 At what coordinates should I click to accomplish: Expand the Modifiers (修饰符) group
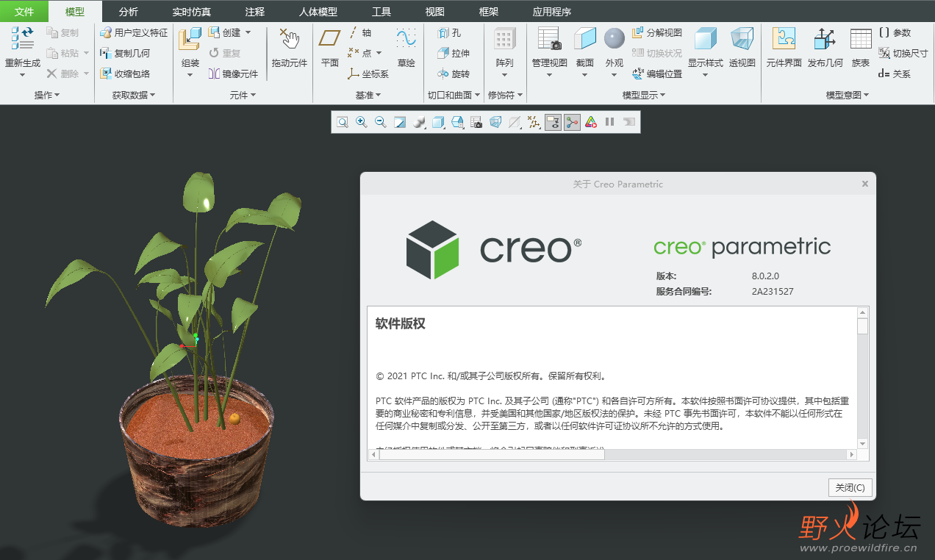click(505, 96)
